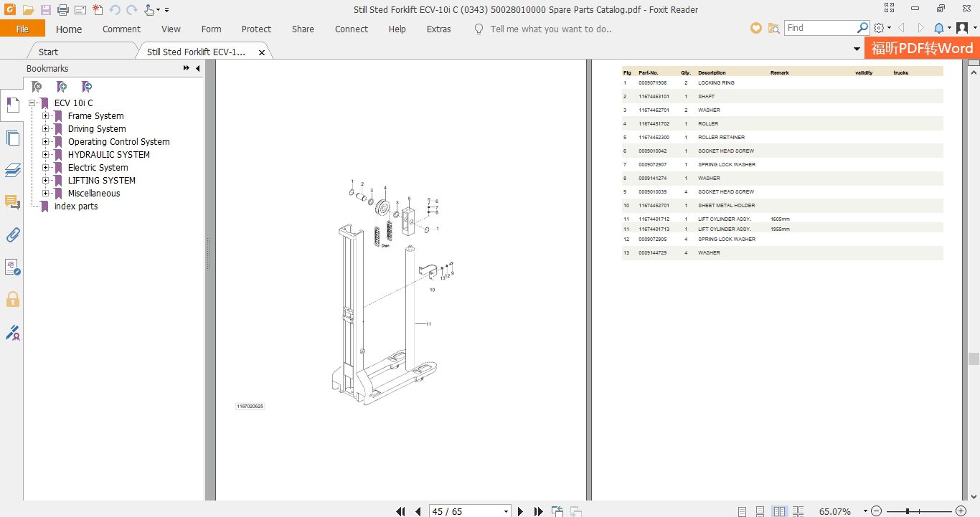Screen dimensions: 980x517
Task: Open the Security lock panel icon
Action: click(x=12, y=299)
